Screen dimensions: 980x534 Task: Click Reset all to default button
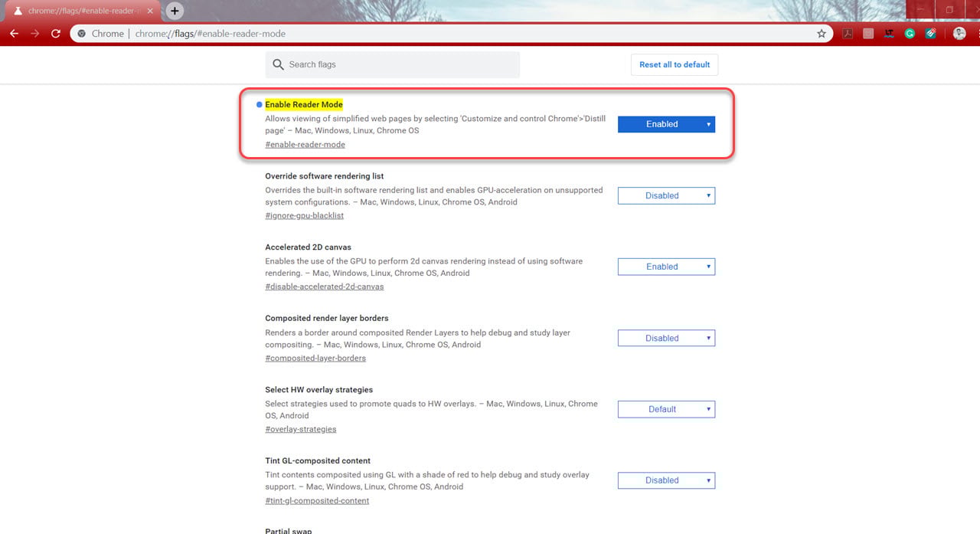pos(675,64)
